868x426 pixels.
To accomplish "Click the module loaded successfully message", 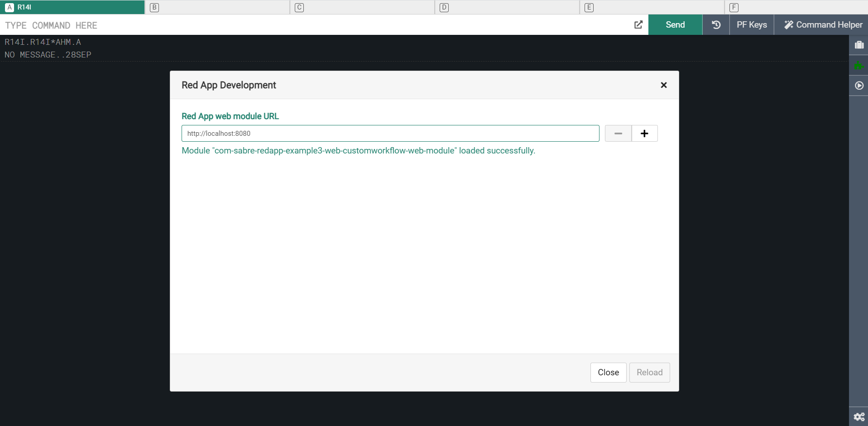I will (358, 151).
